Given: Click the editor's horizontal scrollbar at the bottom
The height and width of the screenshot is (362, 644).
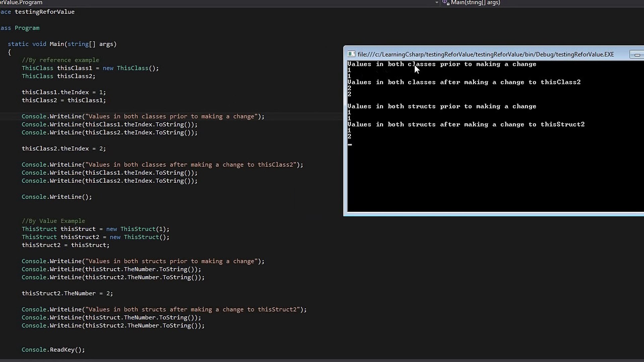Looking at the screenshot, I should coord(322,360).
